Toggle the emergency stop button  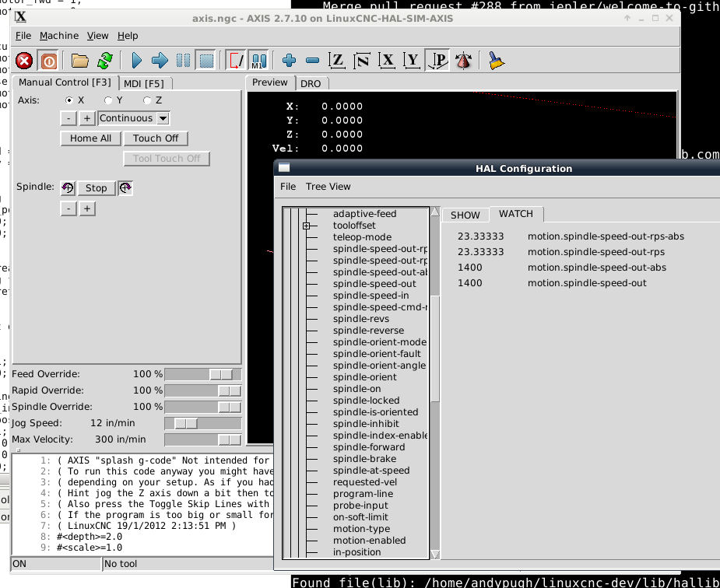[x=24, y=61]
